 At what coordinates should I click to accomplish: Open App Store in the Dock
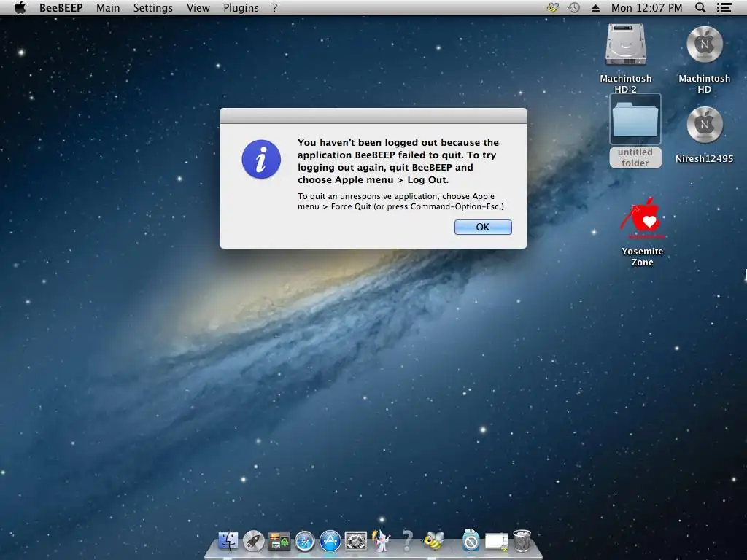tap(330, 542)
